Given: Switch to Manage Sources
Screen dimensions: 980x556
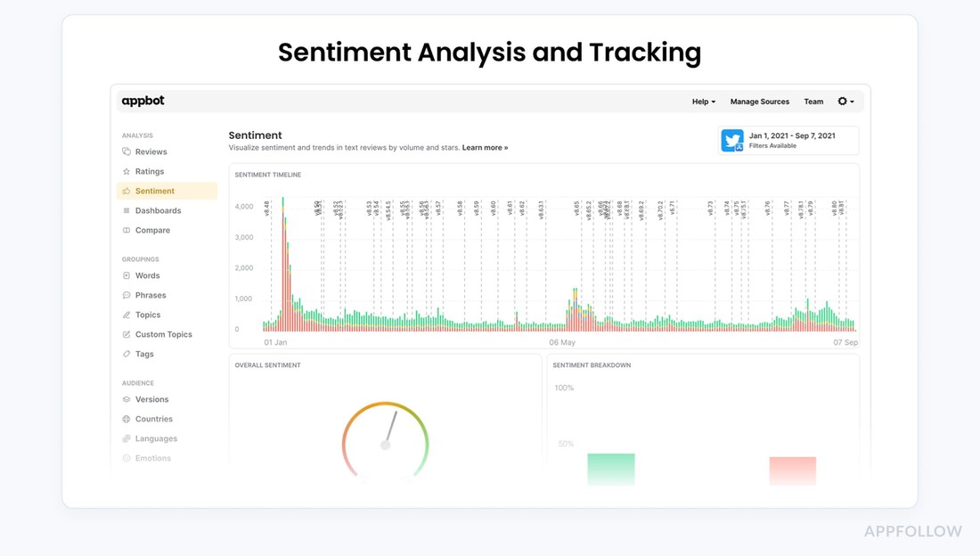Looking at the screenshot, I should (759, 102).
